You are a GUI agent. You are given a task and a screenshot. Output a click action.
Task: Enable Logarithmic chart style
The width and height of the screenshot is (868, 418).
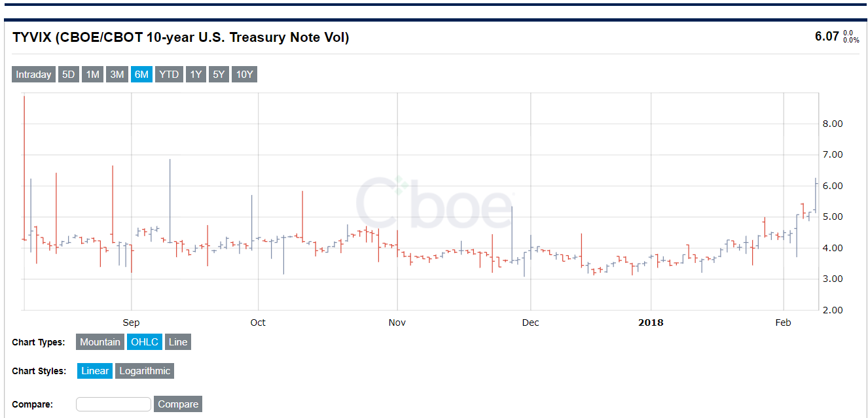[145, 371]
